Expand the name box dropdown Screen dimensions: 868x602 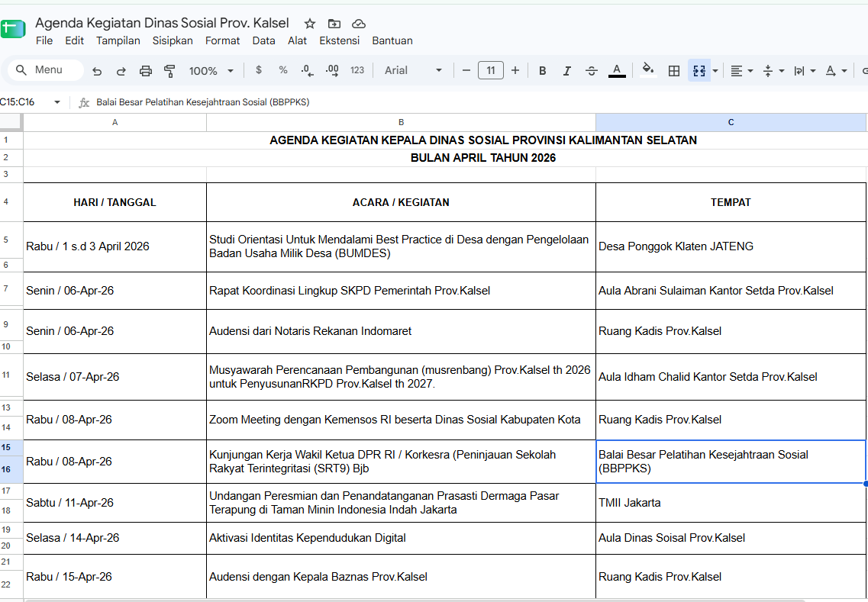(x=57, y=102)
